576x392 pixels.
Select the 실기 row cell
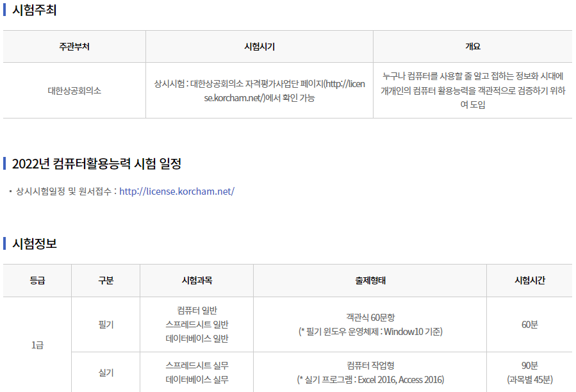pyautogui.click(x=106, y=372)
